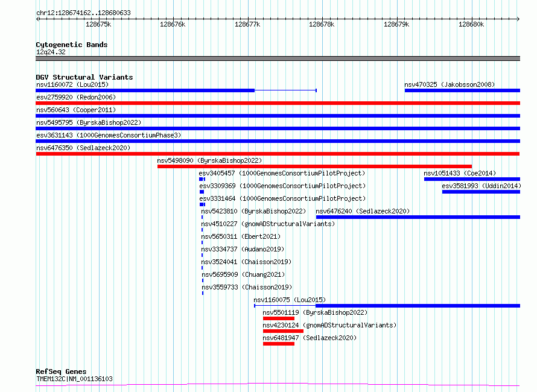Click the thick blue nsv1160075 bar
Image resolution: width=537 pixels, height=392 pixels.
point(418,306)
